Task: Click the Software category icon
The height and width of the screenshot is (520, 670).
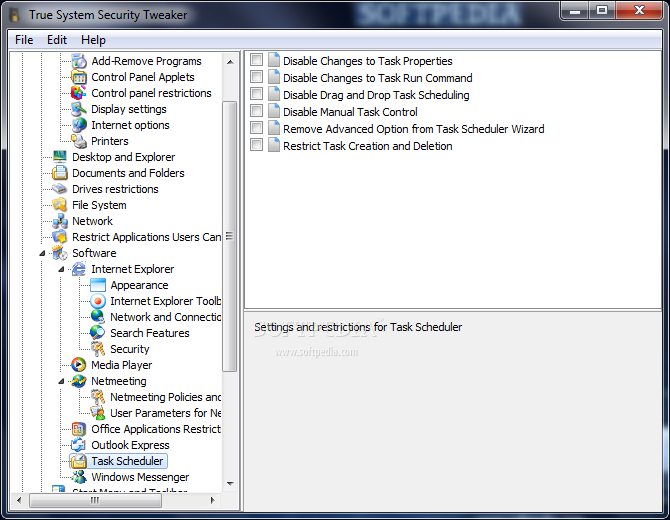Action: tap(59, 253)
